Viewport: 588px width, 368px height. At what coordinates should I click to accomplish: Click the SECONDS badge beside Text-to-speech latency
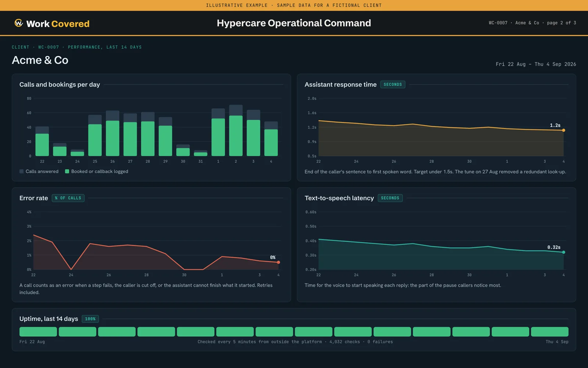pyautogui.click(x=390, y=198)
